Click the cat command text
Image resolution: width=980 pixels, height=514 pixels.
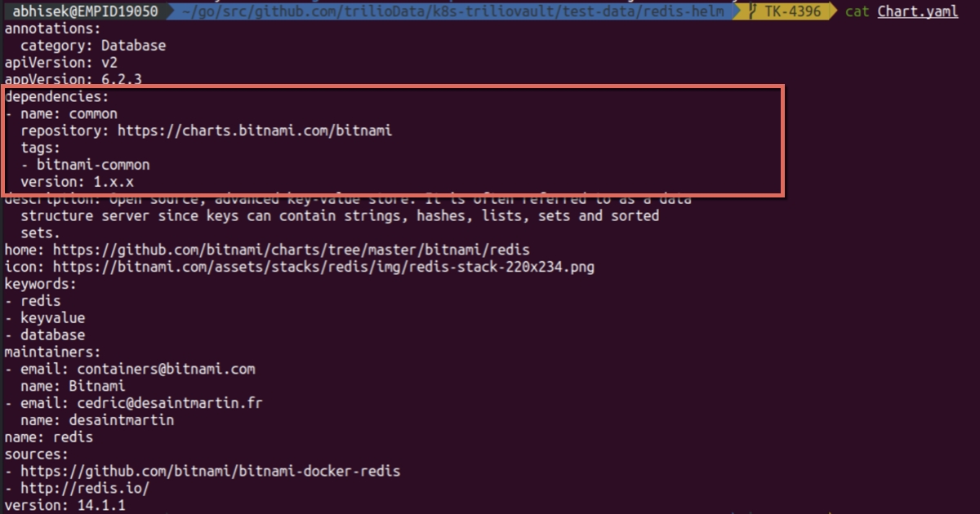coord(857,12)
